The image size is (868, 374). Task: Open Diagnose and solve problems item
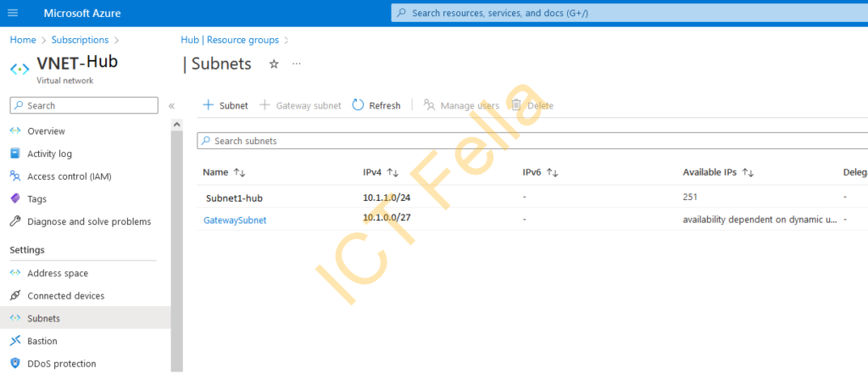tap(89, 221)
